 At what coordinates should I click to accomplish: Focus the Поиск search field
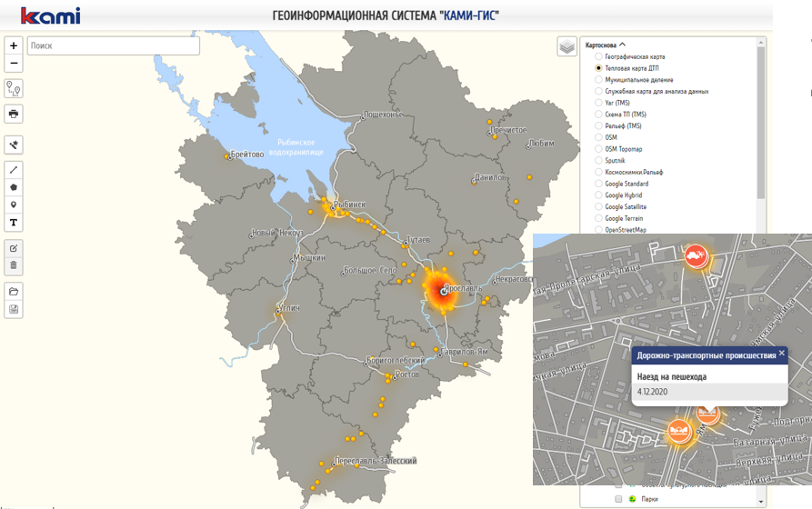(x=114, y=45)
